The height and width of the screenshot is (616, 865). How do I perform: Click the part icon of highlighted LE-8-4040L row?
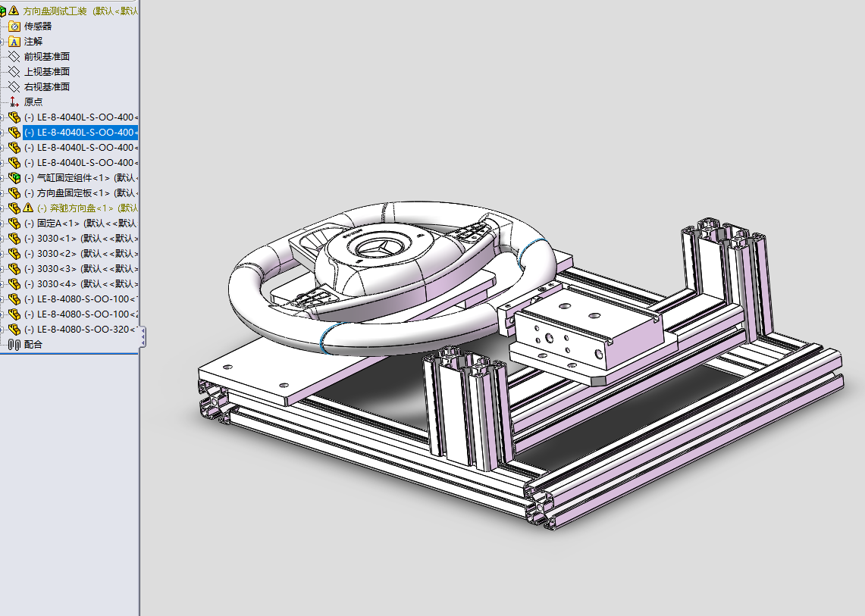click(x=14, y=133)
